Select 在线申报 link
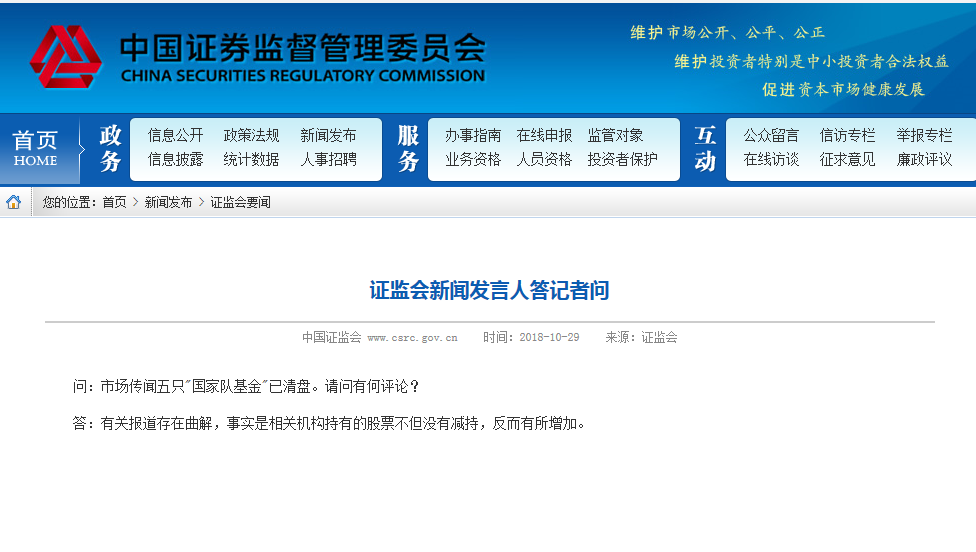Screen dimensions: 976x552 pyautogui.click(x=544, y=135)
